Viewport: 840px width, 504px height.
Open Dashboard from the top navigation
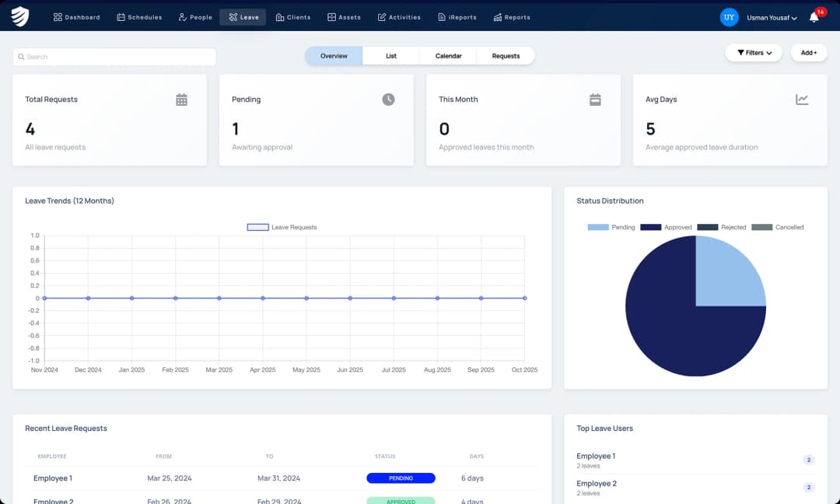point(76,17)
